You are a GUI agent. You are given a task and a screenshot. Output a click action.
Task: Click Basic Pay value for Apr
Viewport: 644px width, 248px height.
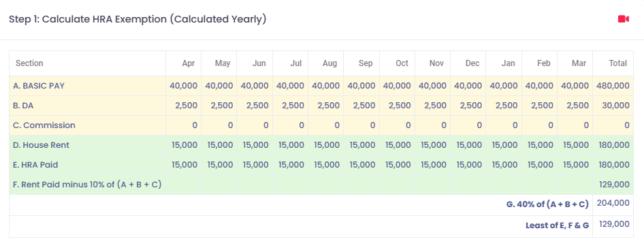click(184, 86)
